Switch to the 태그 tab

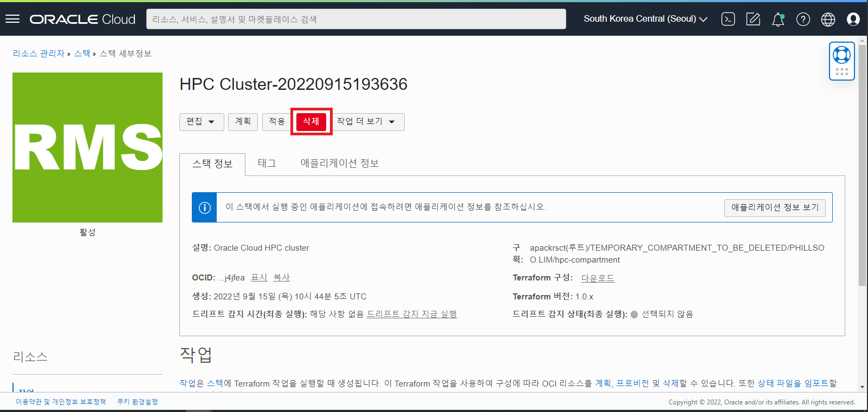point(267,164)
